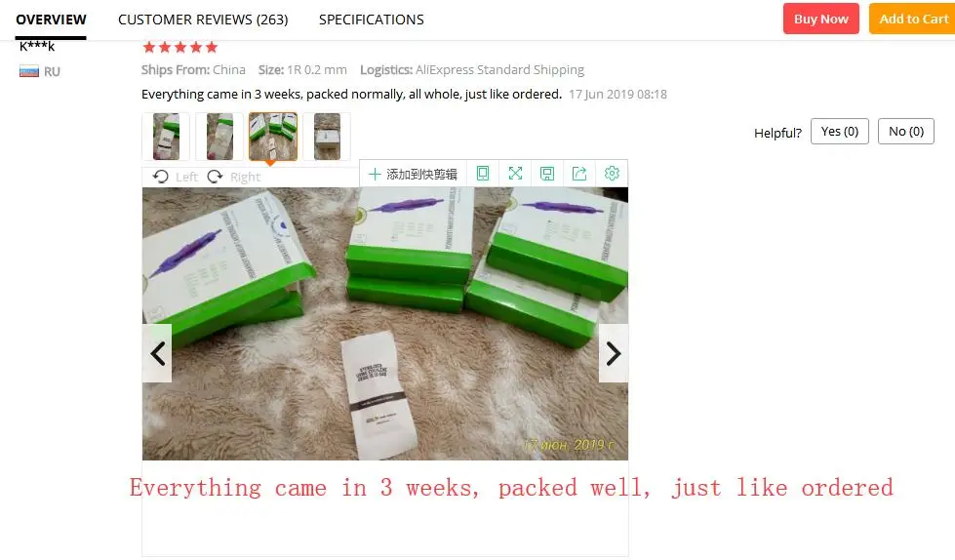Open the green gear settings icon

612,174
